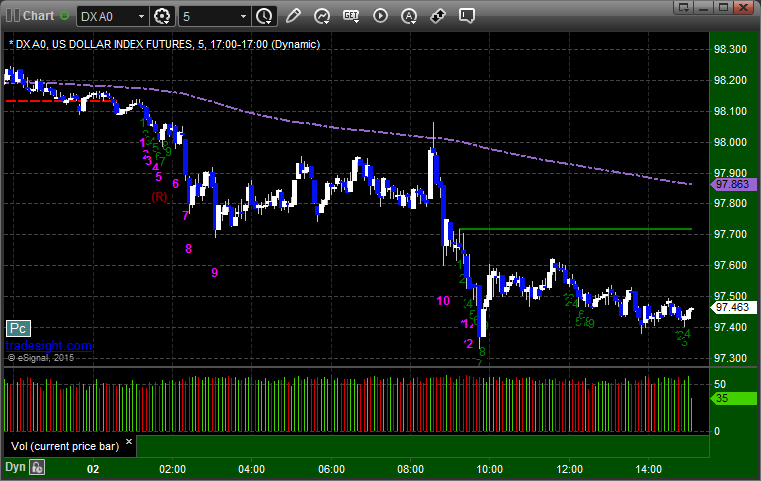Click the green 35 volume marker
Screen dimensions: 761x481
click(733, 398)
